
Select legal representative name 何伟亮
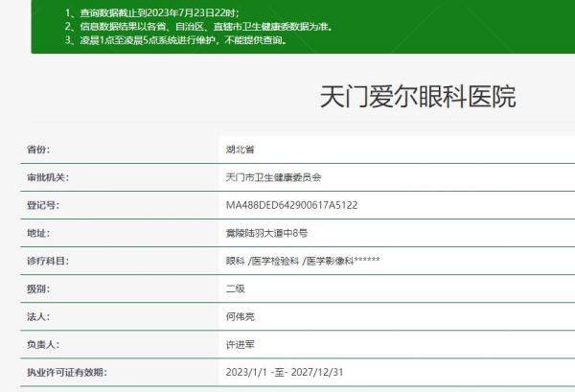240,316
